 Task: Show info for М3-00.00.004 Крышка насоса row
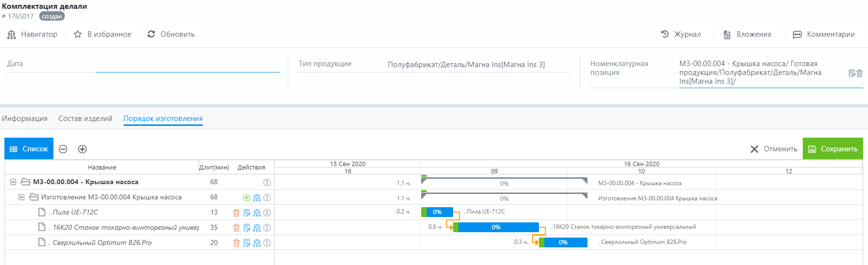tap(267, 182)
